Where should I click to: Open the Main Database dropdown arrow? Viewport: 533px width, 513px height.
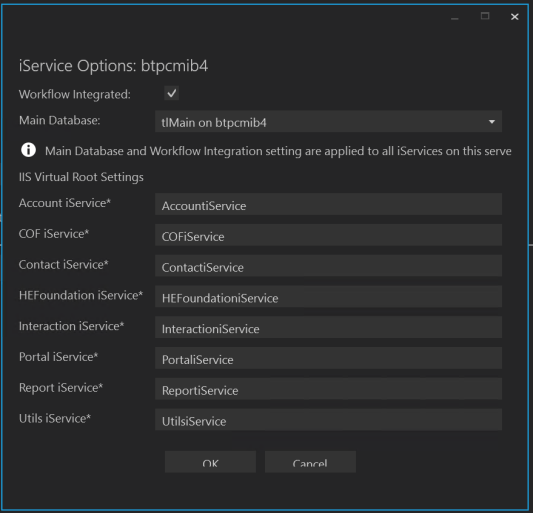492,122
